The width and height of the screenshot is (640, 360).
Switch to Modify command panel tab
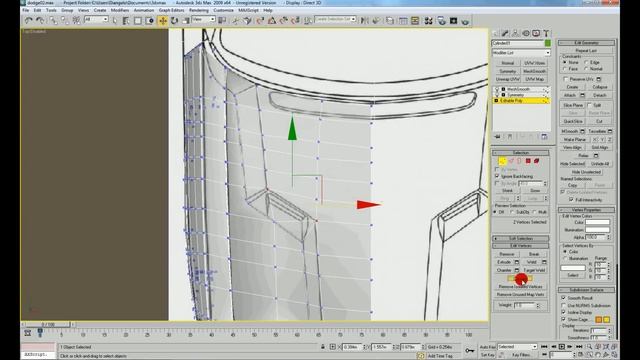(x=505, y=33)
